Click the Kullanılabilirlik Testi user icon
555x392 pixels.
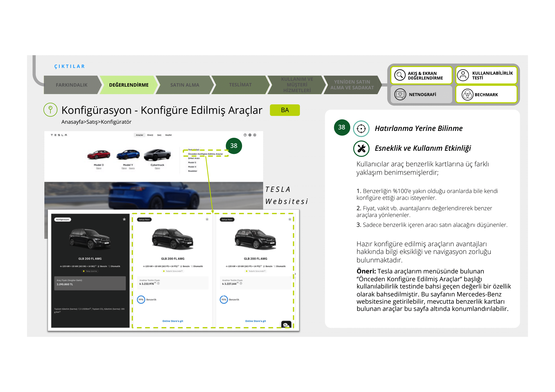point(463,75)
